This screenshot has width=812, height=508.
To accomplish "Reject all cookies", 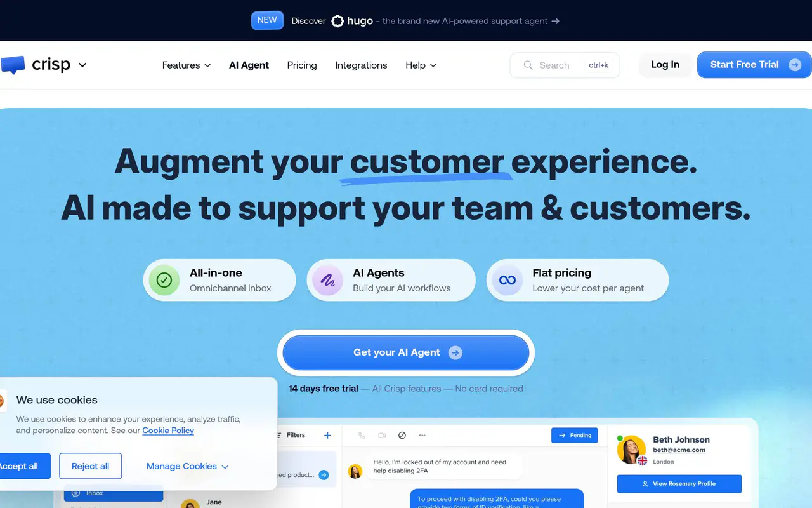I will 90,466.
